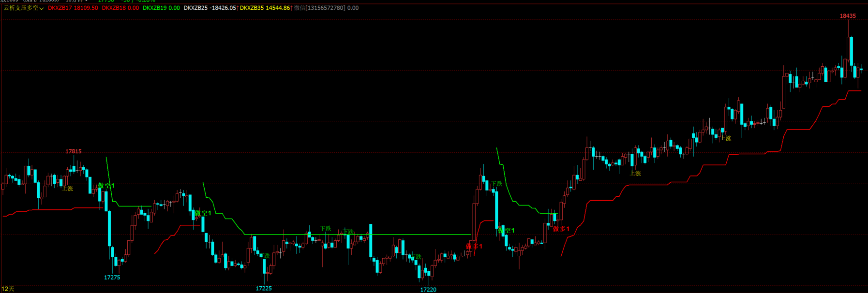Click the 17815 high price label

point(74,151)
